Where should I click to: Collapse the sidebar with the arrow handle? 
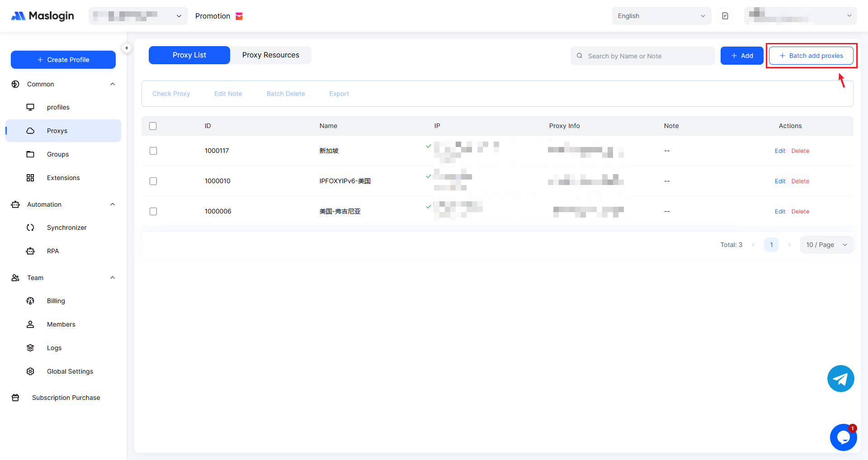(127, 48)
